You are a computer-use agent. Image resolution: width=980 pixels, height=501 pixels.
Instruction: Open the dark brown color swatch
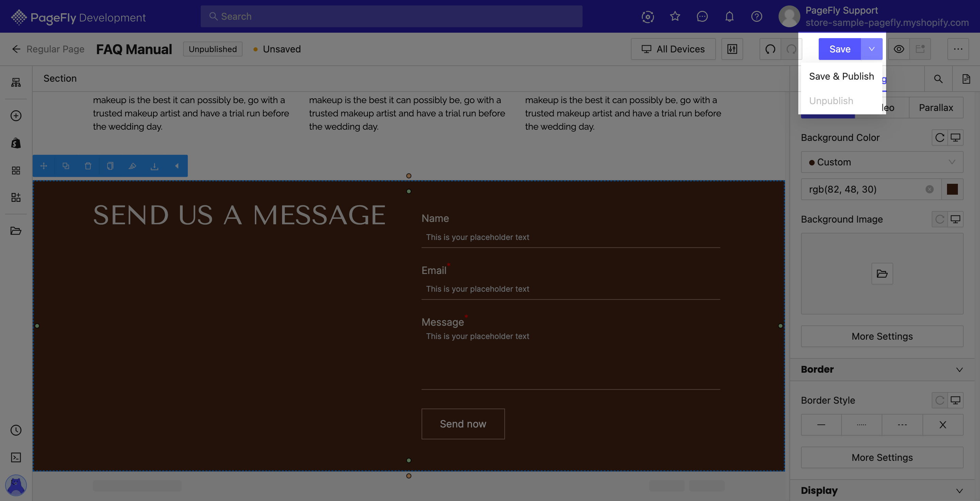[952, 189]
